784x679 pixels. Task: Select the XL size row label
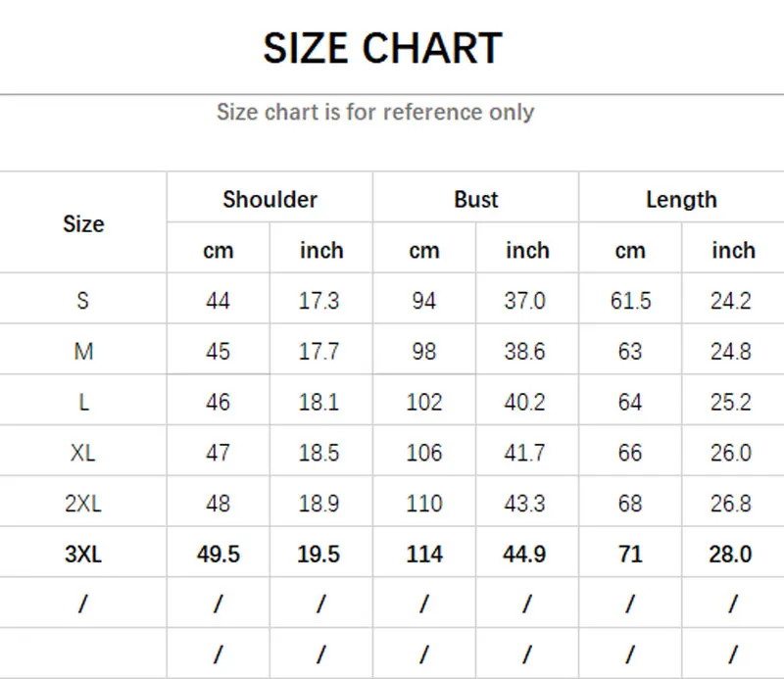tap(83, 453)
